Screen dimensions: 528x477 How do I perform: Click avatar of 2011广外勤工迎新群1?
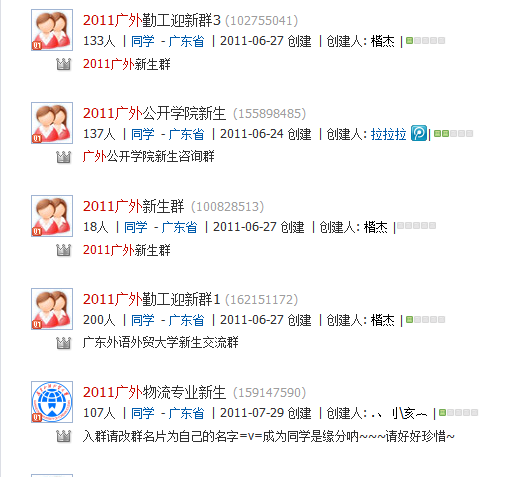pyautogui.click(x=52, y=309)
